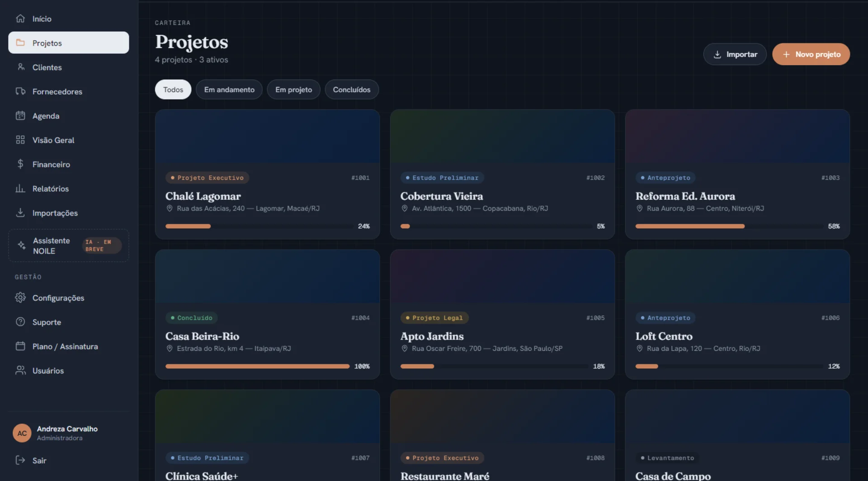Viewport: 868px width, 481px height.
Task: Filter by Em andamento
Action: [x=229, y=90]
